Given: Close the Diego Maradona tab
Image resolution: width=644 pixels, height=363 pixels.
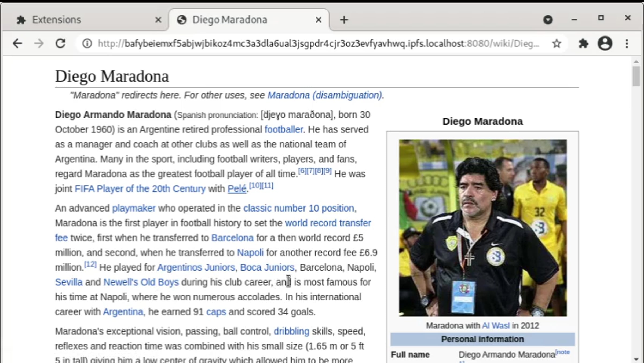Looking at the screenshot, I should [319, 20].
